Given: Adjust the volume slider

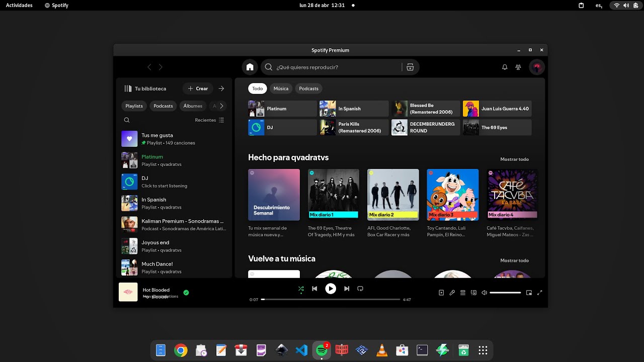Looking at the screenshot, I should point(505,293).
